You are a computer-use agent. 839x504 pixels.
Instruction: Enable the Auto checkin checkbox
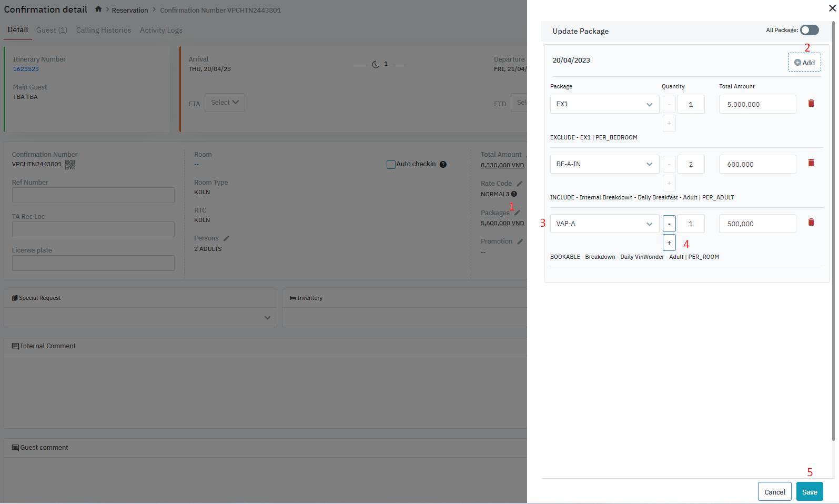391,165
